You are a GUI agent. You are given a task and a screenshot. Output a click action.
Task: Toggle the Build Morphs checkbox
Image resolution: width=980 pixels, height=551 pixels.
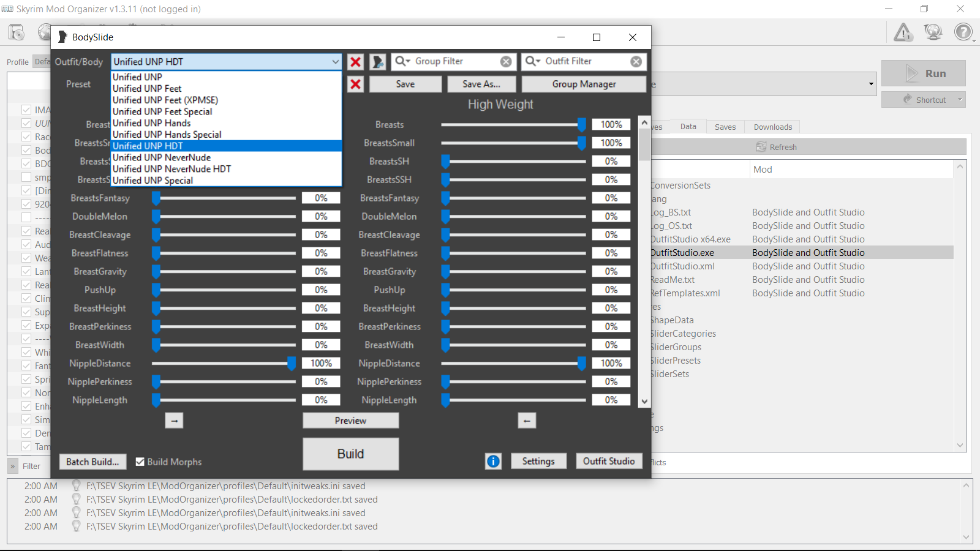point(140,462)
